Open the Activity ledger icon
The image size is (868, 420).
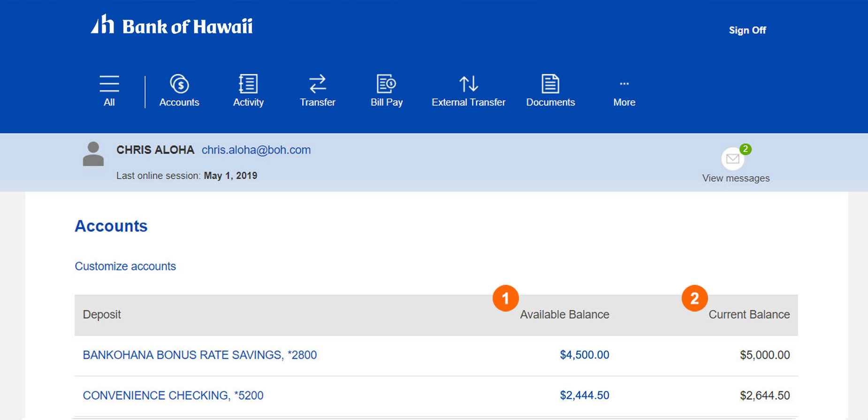tap(248, 84)
